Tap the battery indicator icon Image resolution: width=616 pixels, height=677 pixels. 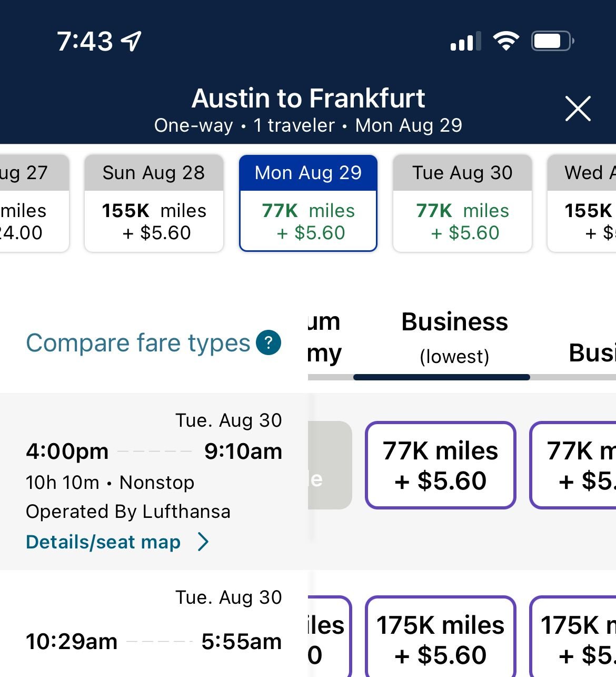tap(552, 41)
